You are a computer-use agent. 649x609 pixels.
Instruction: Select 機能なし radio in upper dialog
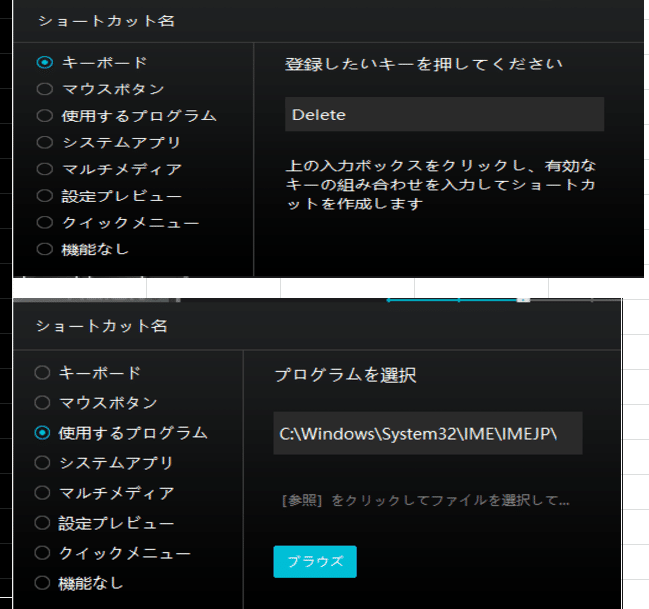[x=45, y=249]
